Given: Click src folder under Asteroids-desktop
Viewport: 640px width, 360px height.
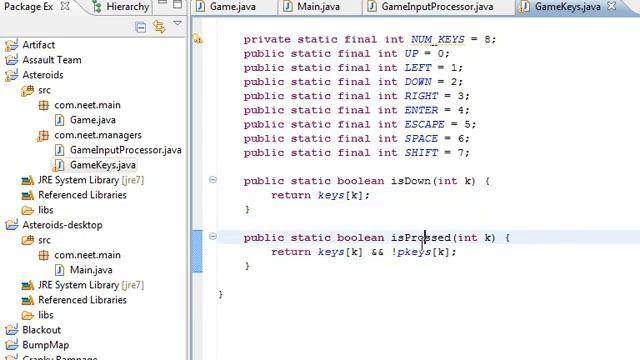Looking at the screenshot, I should pyautogui.click(x=44, y=240).
